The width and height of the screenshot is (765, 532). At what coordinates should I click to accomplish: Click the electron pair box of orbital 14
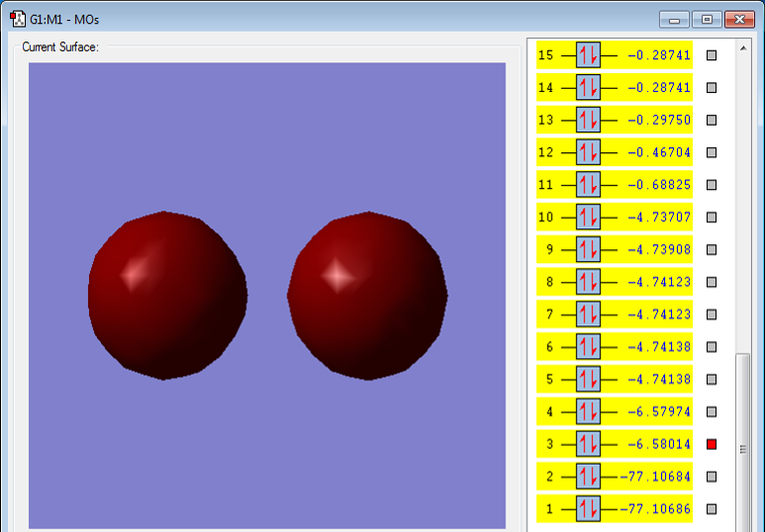[x=588, y=88]
